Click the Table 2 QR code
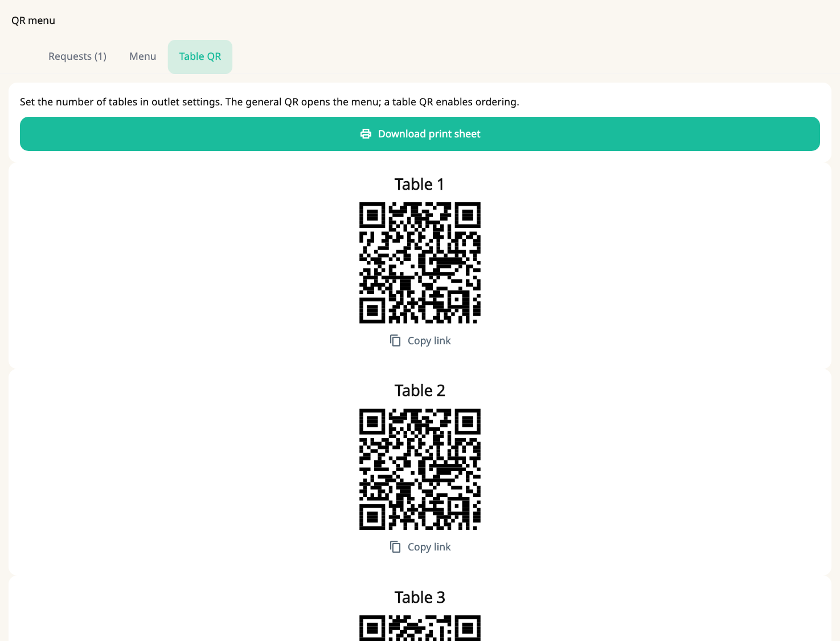Viewport: 840px width, 641px height. (x=420, y=469)
